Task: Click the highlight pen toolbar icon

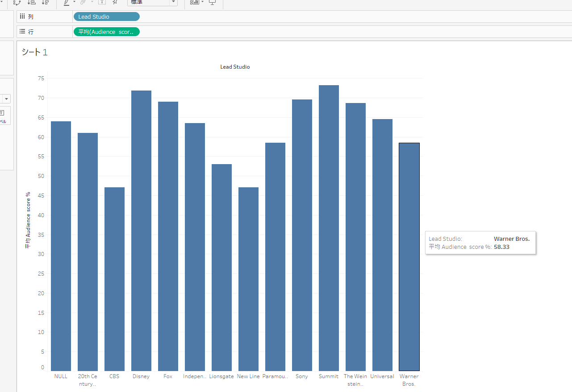Action: click(x=67, y=2)
